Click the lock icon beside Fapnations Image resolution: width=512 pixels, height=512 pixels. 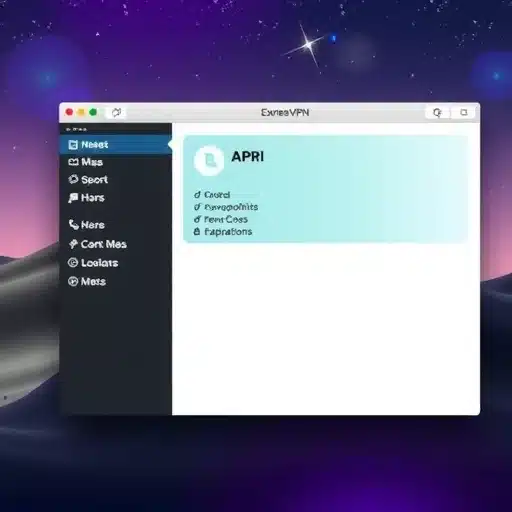(197, 231)
